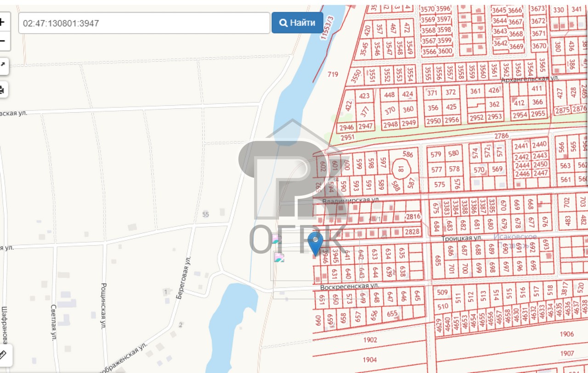Screen dimensions: 588x373
Task: Click the Архангельская ул. street label
Action: (x=530, y=79)
